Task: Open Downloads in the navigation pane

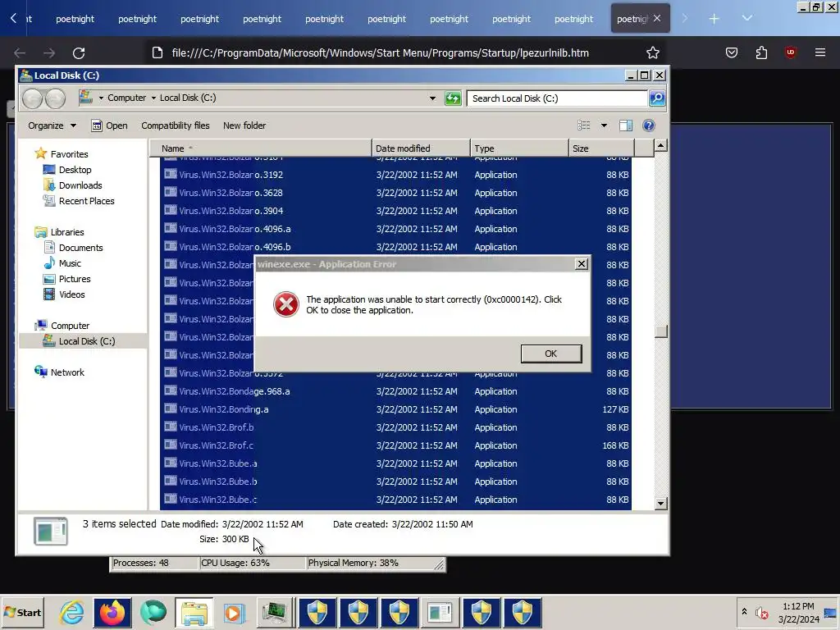Action: coord(80,185)
